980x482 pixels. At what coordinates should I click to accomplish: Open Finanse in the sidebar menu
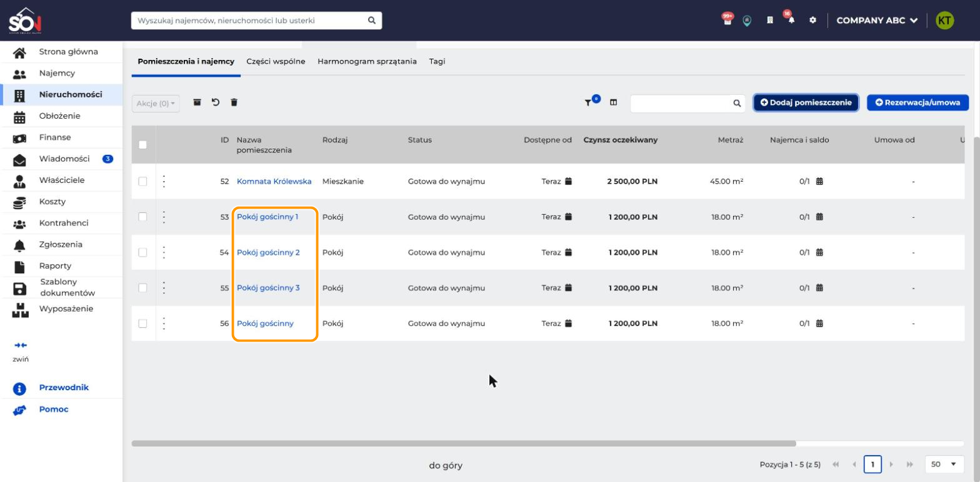(61, 137)
